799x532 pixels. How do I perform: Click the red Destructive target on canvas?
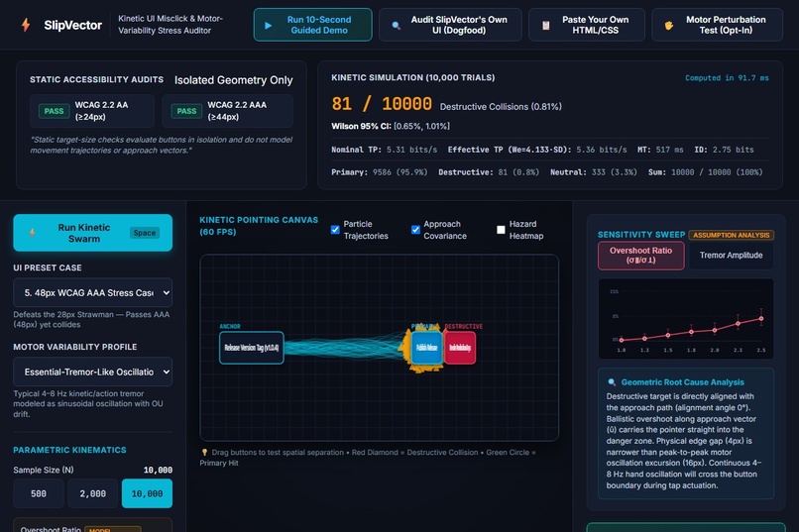pos(460,348)
